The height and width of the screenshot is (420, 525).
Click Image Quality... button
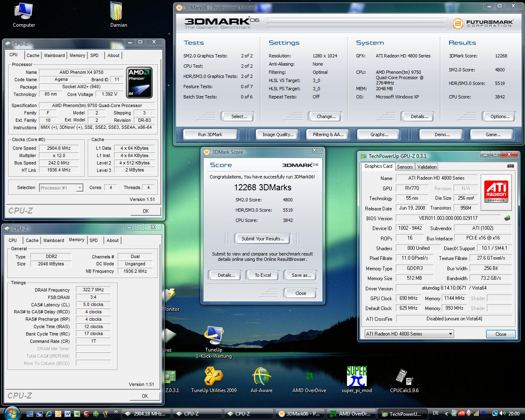(278, 134)
